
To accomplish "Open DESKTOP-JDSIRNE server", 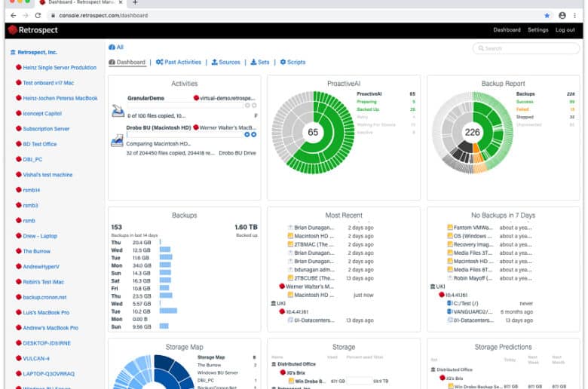I will pyautogui.click(x=47, y=343).
